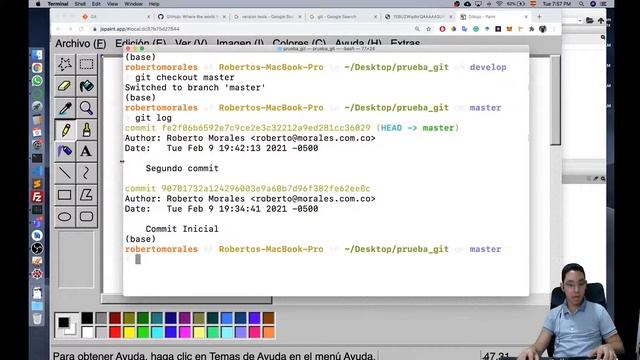Screen dimensions: 640x360
Task: Click the foreground/background color indicator
Action: click(x=67, y=325)
